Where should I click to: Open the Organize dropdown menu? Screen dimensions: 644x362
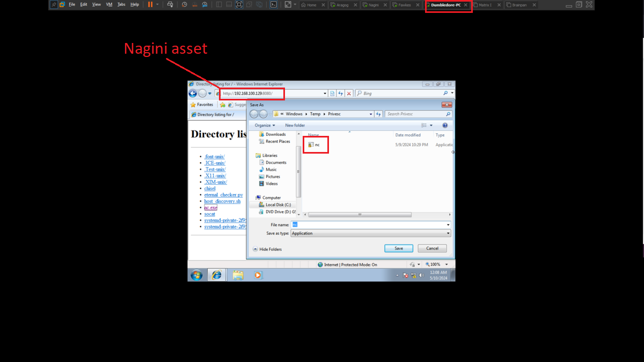pos(265,125)
